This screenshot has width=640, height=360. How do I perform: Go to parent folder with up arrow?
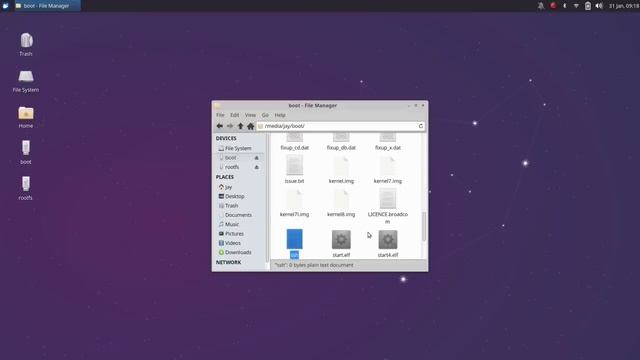[x=240, y=126]
